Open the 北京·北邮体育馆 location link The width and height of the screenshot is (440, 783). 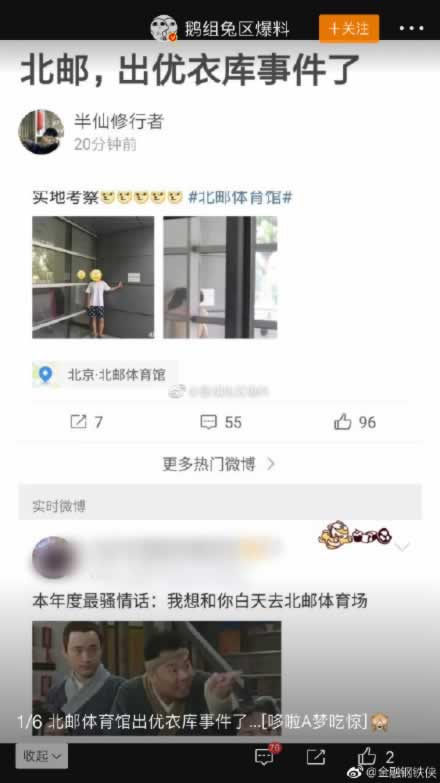(116, 375)
